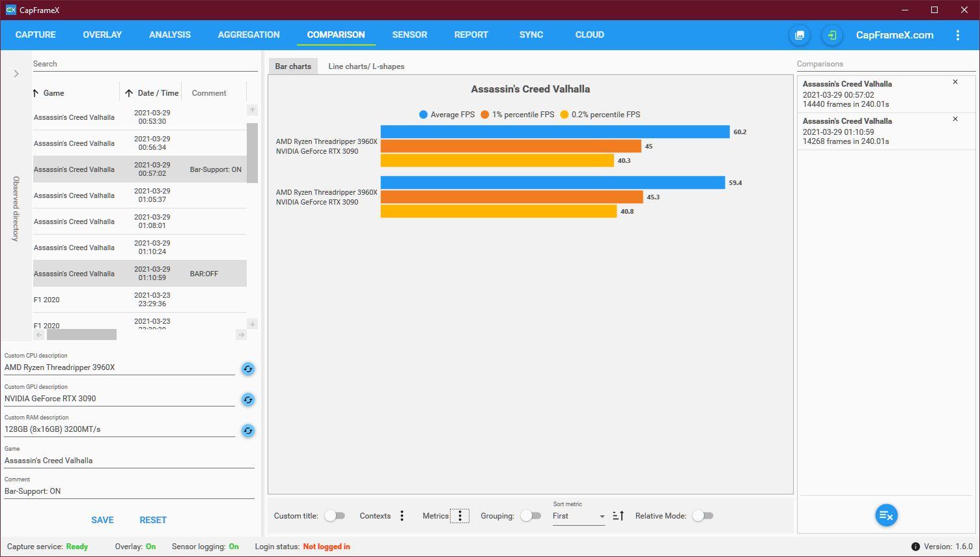Toggle sort direction icon next to First
Image resolution: width=980 pixels, height=557 pixels.
click(619, 515)
